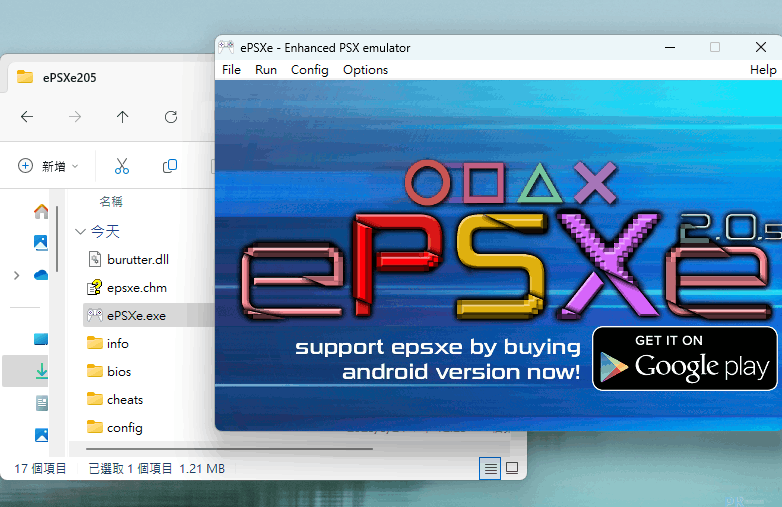Switch to large thumbnails view icon
The height and width of the screenshot is (507, 782).
pyautogui.click(x=512, y=468)
